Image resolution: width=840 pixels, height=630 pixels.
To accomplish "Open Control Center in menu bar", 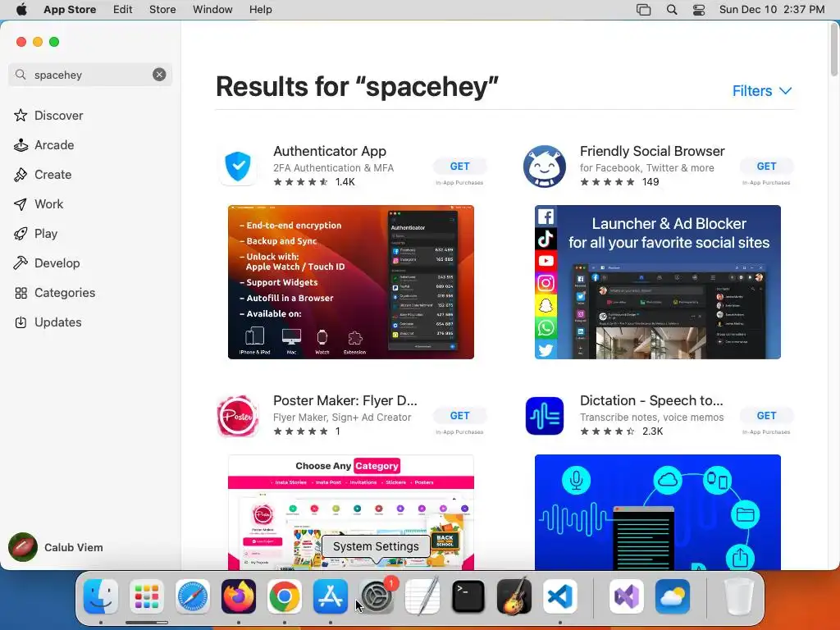I will [699, 9].
